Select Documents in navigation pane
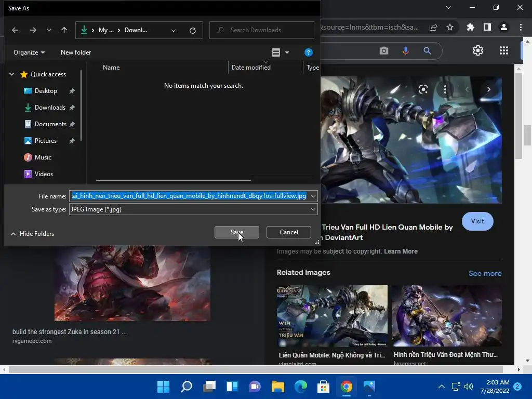Image resolution: width=532 pixels, height=399 pixels. (50, 124)
